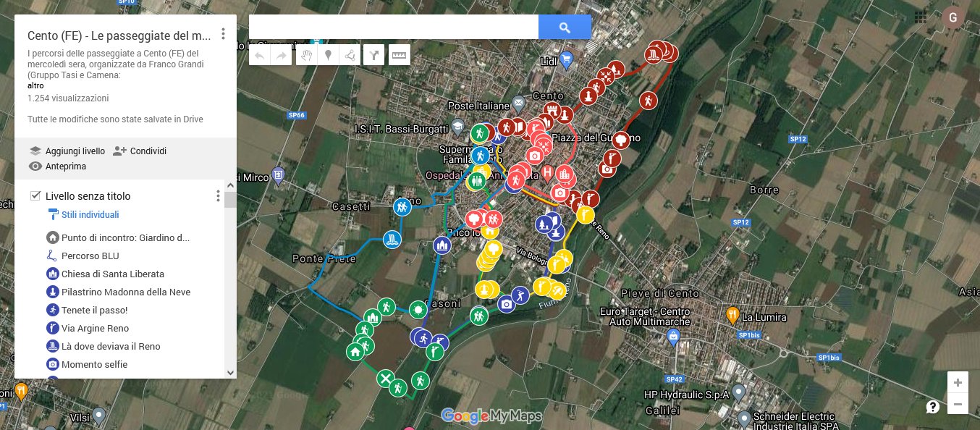
Task: Zoom in with the plus button
Action: tap(958, 382)
